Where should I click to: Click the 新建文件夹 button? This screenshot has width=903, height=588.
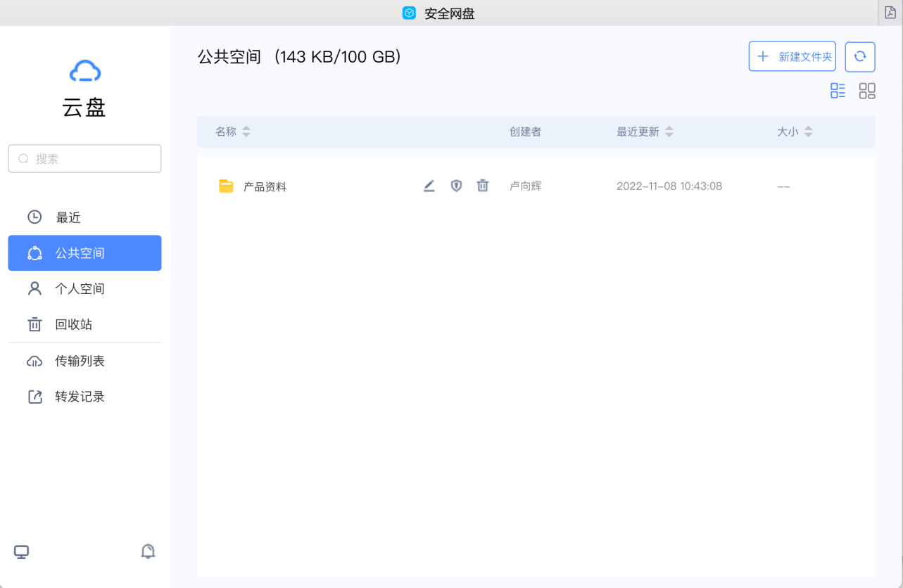coord(792,56)
